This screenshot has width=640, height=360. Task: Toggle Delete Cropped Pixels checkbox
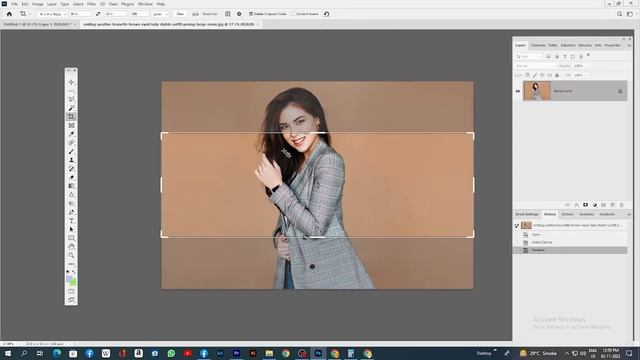251,14
